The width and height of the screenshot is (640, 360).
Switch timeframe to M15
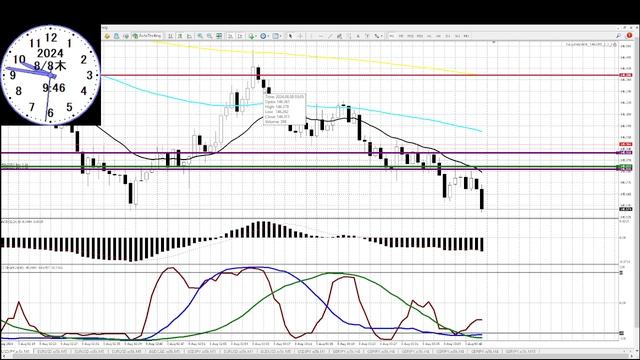tap(410, 36)
